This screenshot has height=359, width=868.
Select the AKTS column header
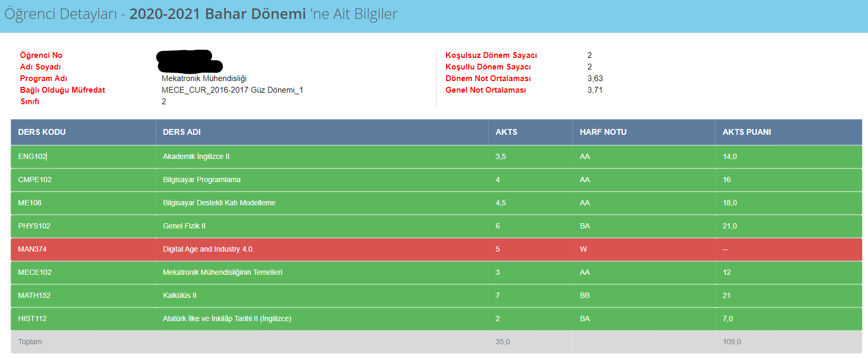pos(506,132)
